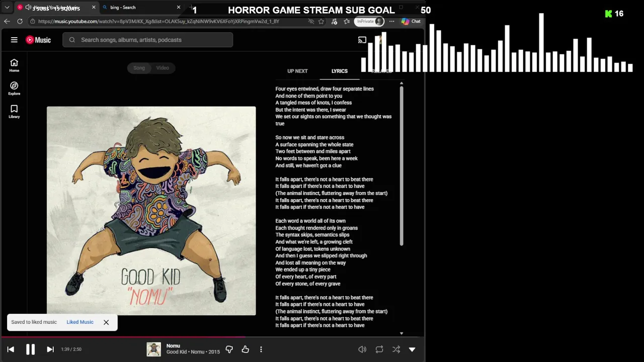The image size is (644, 362).
Task: Click the browser back arrow
Action: (7, 21)
